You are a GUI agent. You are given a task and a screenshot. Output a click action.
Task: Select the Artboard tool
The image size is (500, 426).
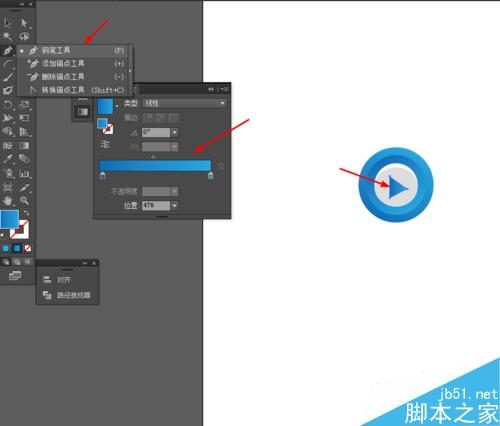point(8,188)
